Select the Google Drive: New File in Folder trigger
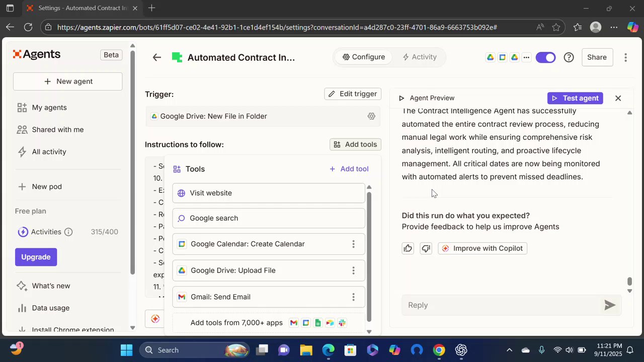This screenshot has width=644, height=362. pyautogui.click(x=263, y=116)
